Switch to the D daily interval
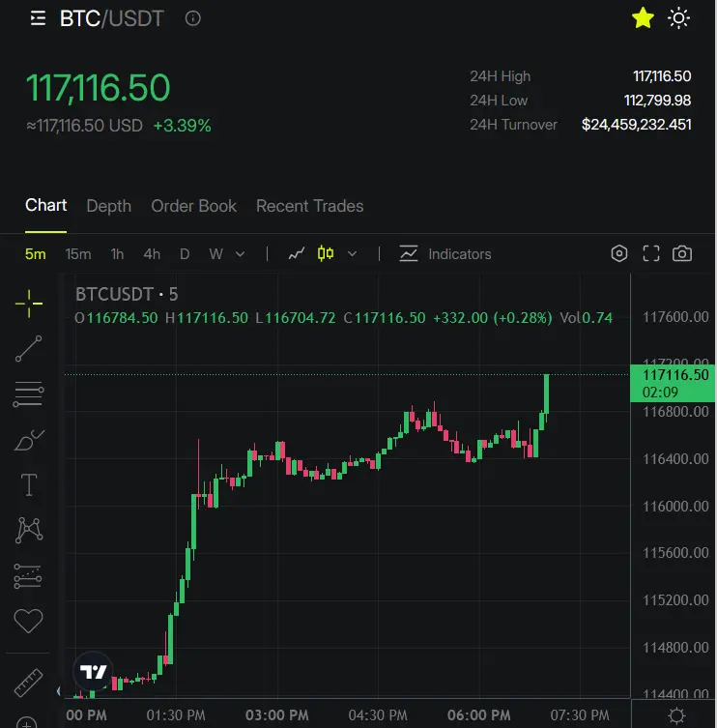The width and height of the screenshot is (717, 728). pos(185,254)
